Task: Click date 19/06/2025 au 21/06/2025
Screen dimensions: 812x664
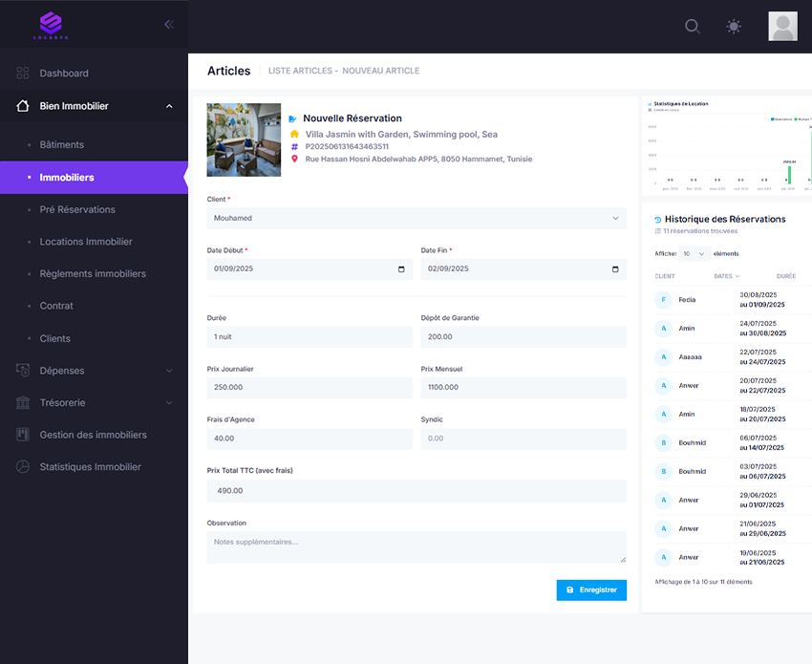Action: 761,557
